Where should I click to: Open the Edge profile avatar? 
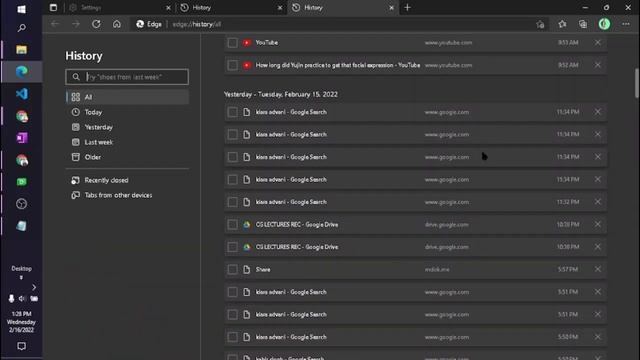point(604,24)
